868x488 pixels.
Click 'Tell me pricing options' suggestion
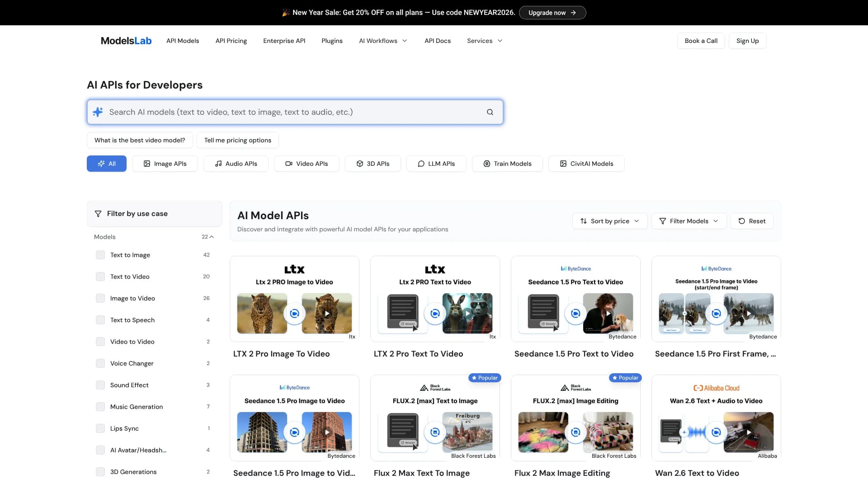[x=238, y=140]
